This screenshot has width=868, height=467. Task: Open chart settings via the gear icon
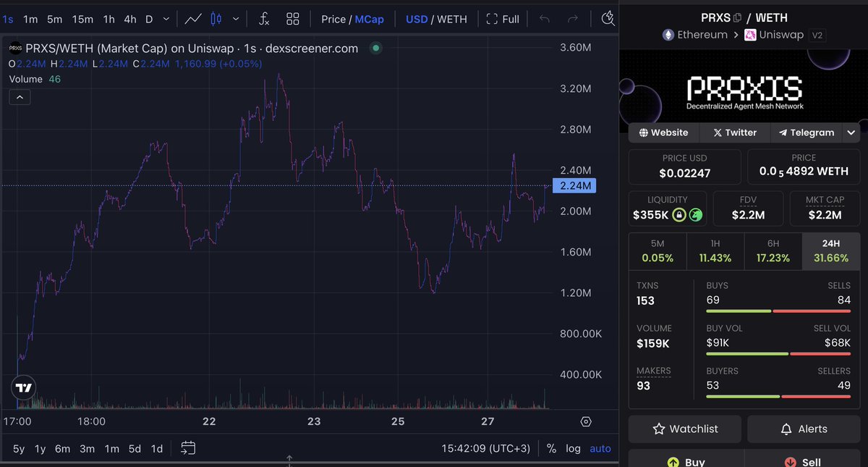tap(585, 421)
